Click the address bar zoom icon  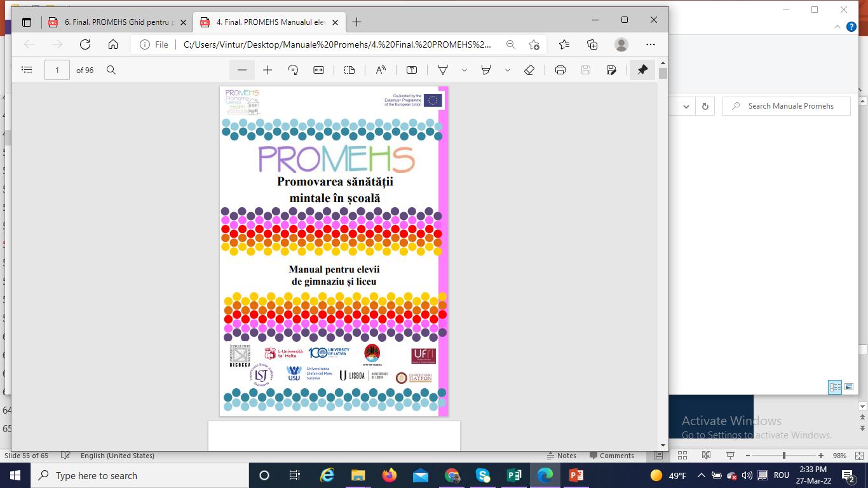pos(511,44)
